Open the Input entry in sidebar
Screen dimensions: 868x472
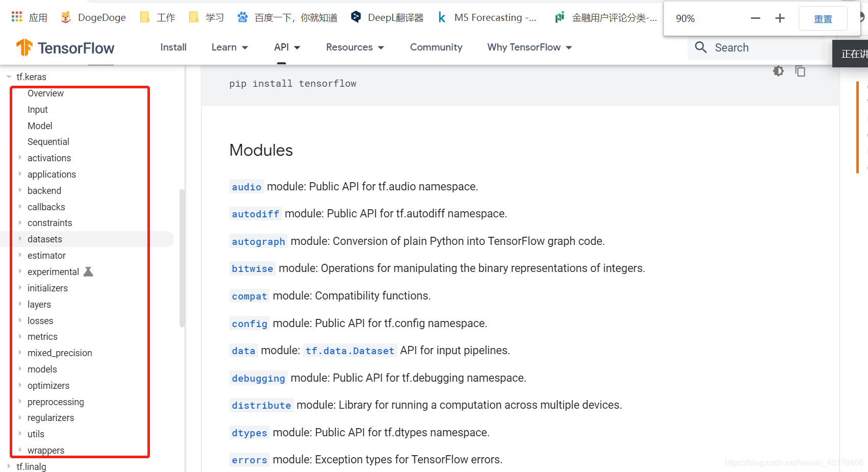point(37,110)
